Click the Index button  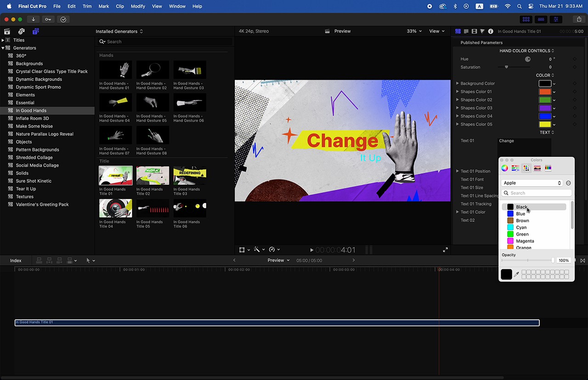coord(16,261)
